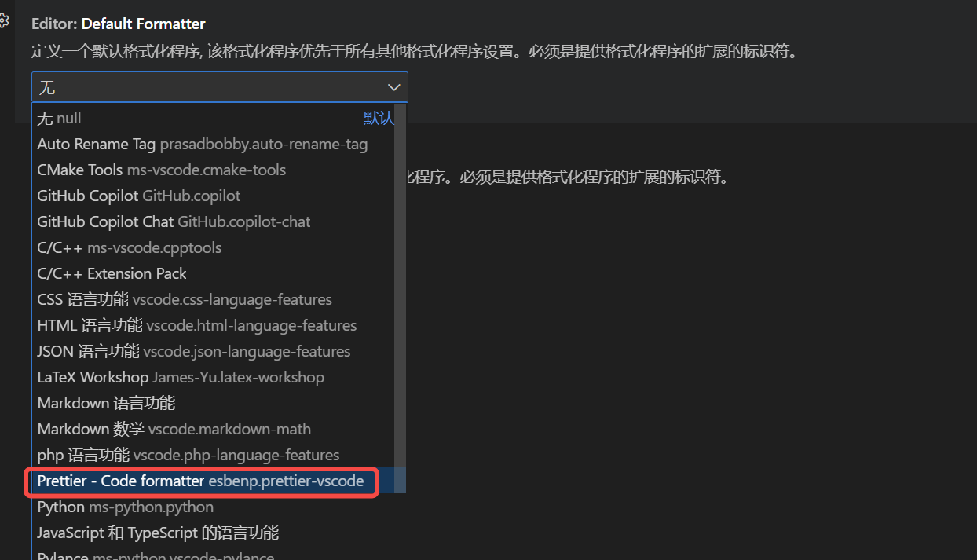Choose Auto Rename Tag formatter
Image resolution: width=977 pixels, height=560 pixels.
[x=214, y=144]
